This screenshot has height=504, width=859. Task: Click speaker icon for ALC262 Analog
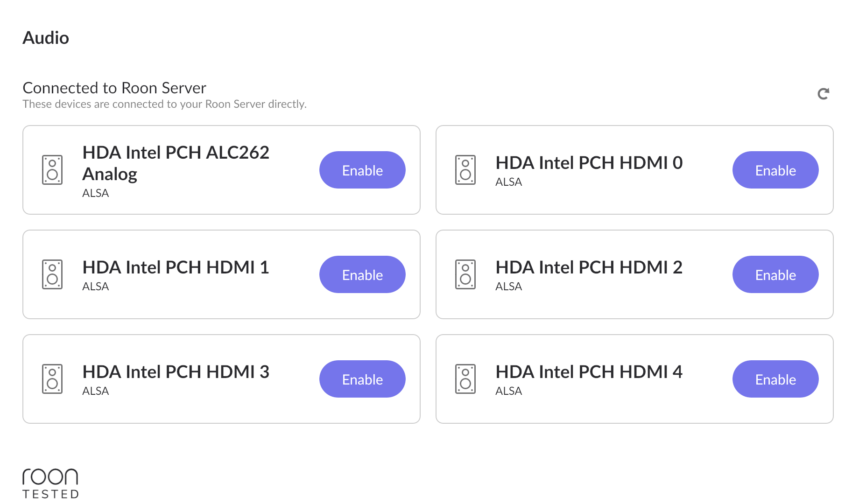[x=52, y=170]
